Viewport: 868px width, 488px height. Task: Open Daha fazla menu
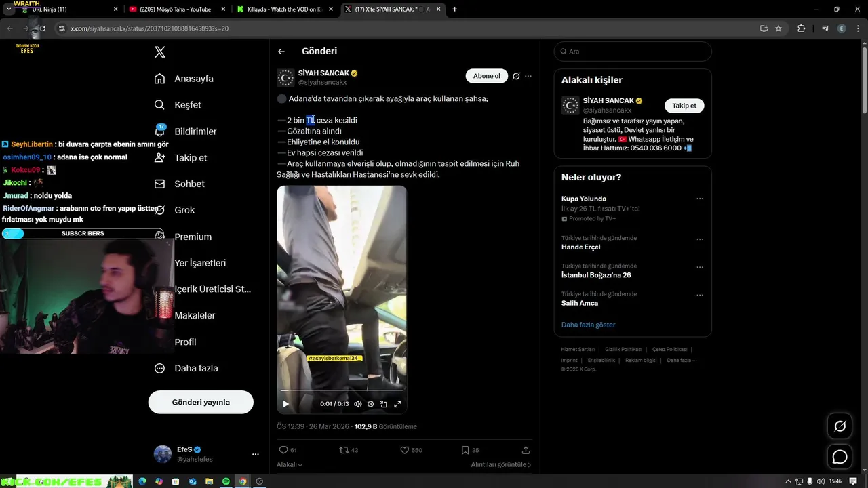point(186,368)
